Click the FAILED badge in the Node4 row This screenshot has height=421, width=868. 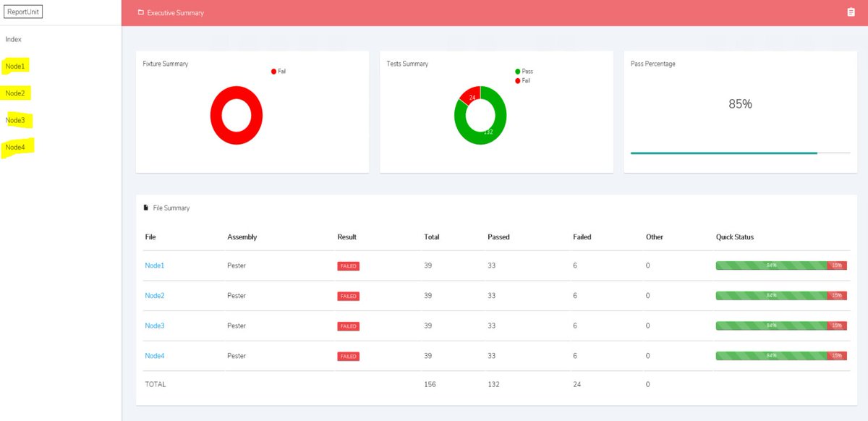click(x=348, y=356)
